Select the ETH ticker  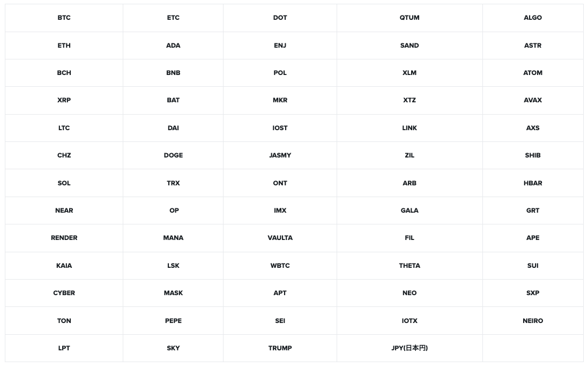pyautogui.click(x=64, y=46)
